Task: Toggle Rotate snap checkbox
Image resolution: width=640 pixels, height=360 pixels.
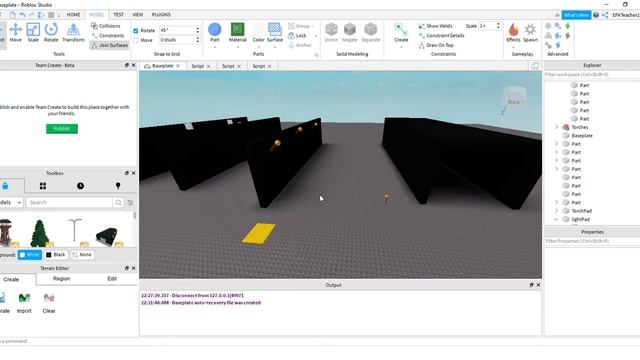Action: coord(136,31)
